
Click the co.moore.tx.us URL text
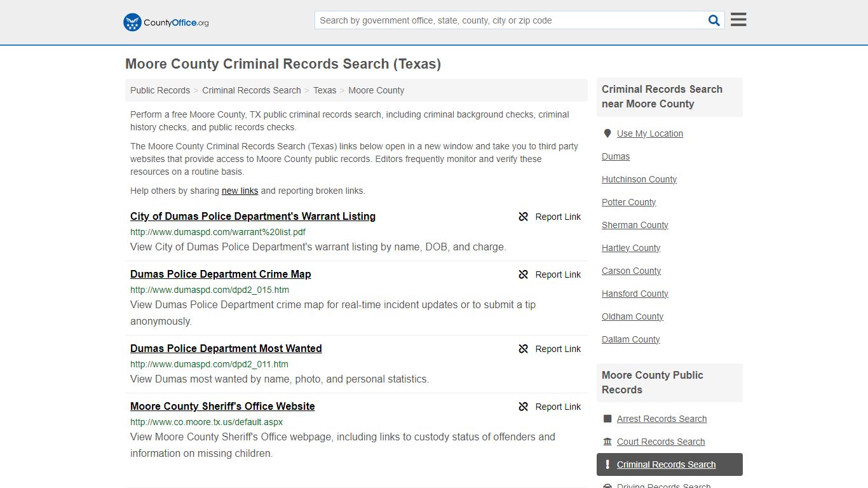(x=207, y=422)
